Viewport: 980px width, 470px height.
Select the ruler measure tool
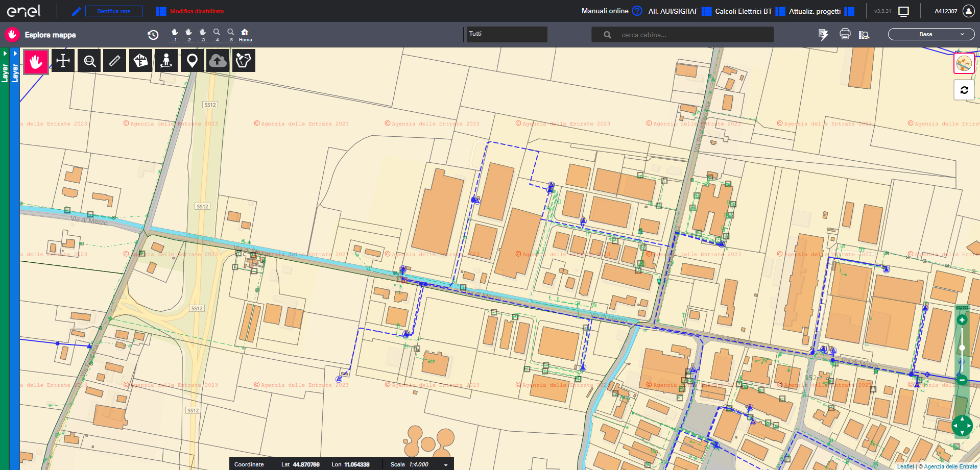click(x=115, y=61)
